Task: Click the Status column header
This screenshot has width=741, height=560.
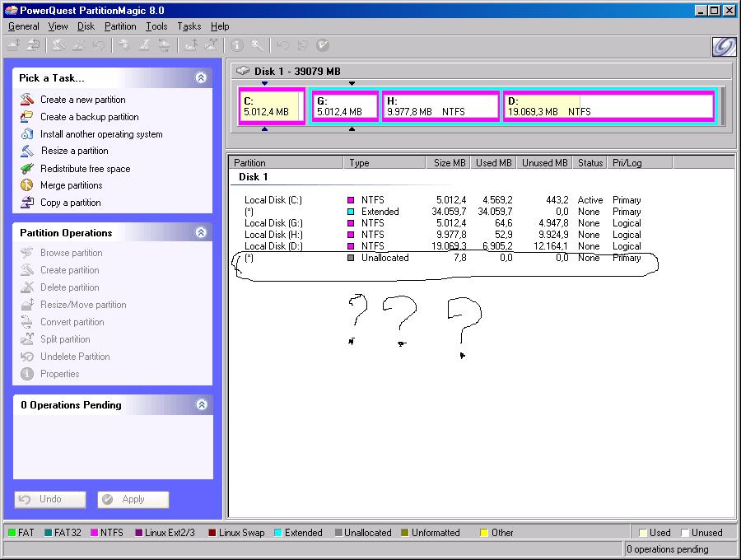Action: [590, 162]
